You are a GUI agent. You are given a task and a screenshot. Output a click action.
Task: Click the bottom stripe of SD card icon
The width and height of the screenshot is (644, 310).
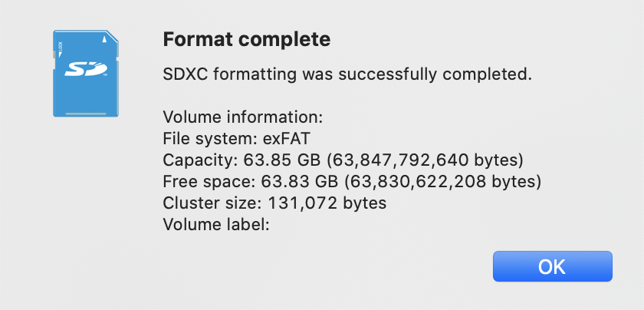pos(86,114)
